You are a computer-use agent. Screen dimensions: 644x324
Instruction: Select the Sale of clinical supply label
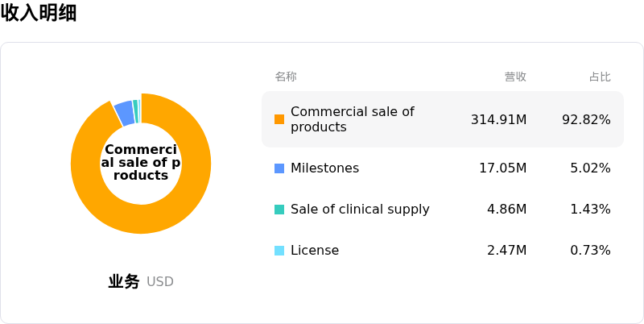[x=360, y=210]
